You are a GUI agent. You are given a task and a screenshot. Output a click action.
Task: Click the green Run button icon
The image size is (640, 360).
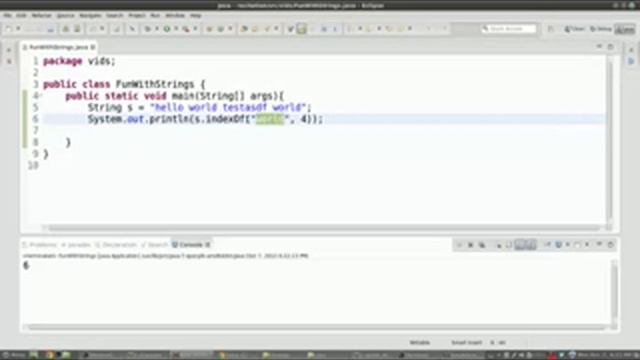pyautogui.click(x=167, y=29)
